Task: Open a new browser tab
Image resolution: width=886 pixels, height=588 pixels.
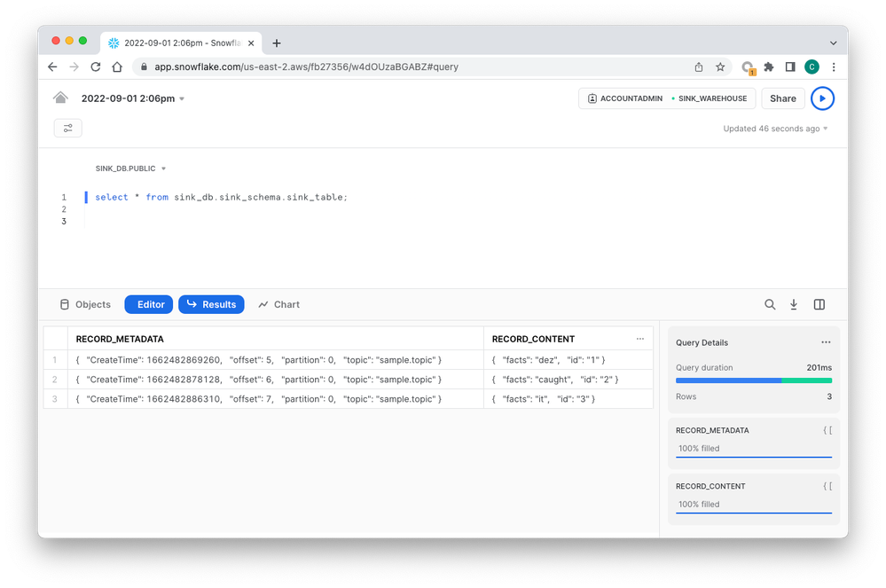Action: pos(277,43)
